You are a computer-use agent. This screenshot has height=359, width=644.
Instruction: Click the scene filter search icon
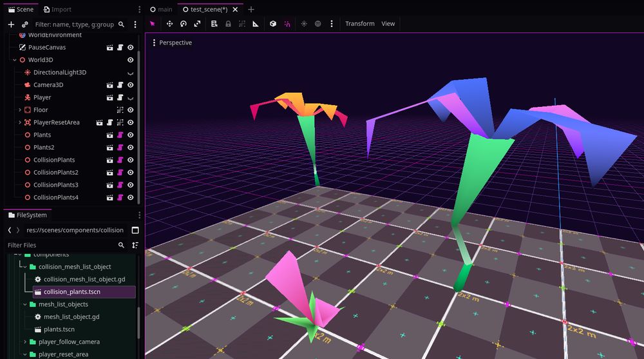[x=121, y=24]
